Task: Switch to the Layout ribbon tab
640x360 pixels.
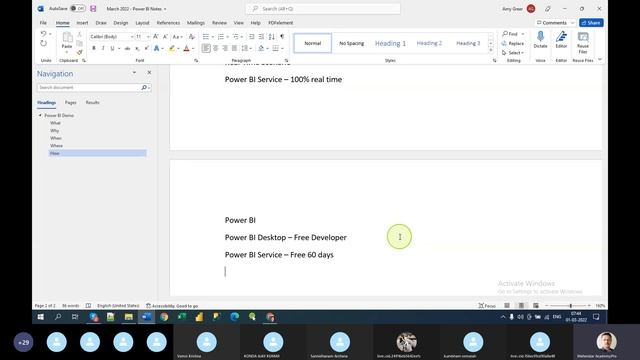Action: 142,23
